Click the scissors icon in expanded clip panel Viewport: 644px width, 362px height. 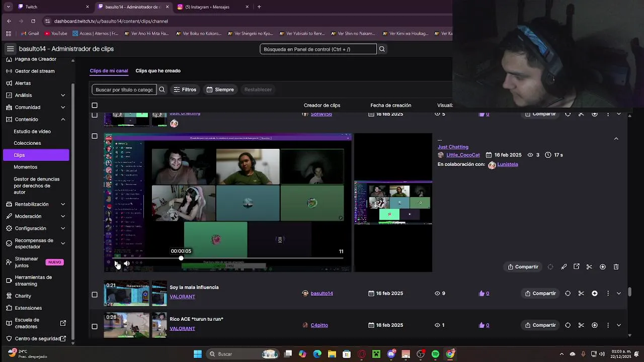click(589, 267)
